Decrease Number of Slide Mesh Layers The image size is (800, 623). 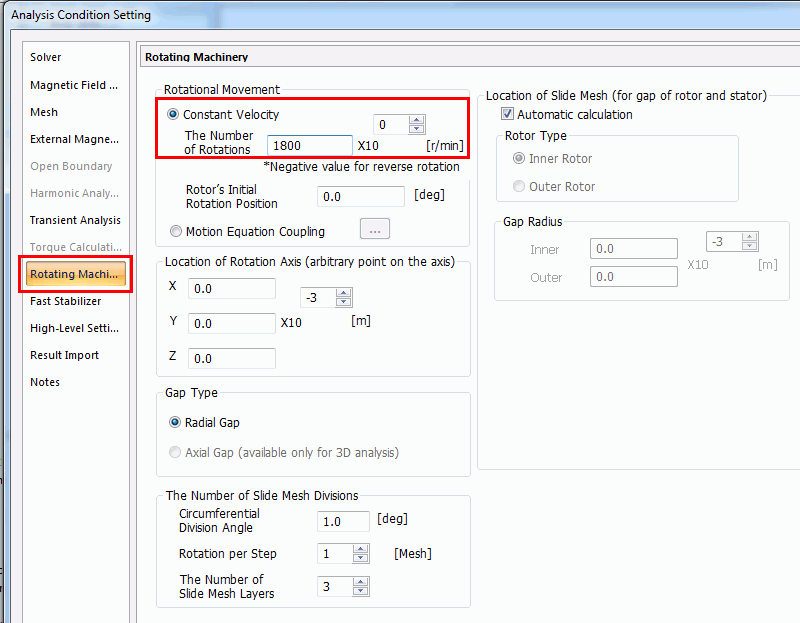[x=360, y=591]
